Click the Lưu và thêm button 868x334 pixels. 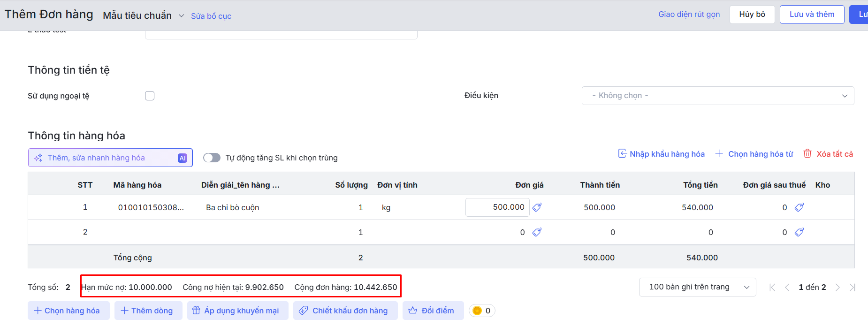tap(812, 14)
